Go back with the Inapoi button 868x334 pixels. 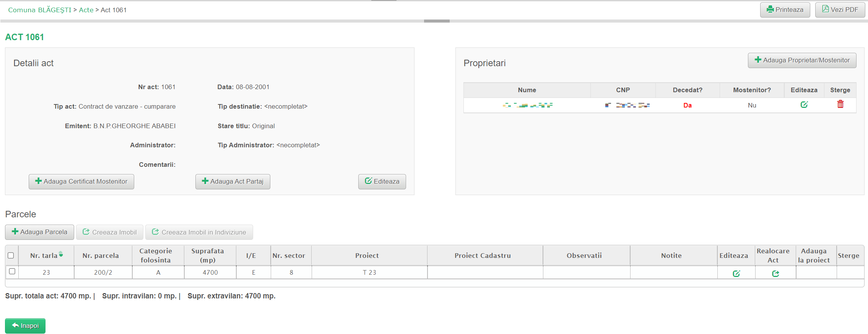click(25, 326)
